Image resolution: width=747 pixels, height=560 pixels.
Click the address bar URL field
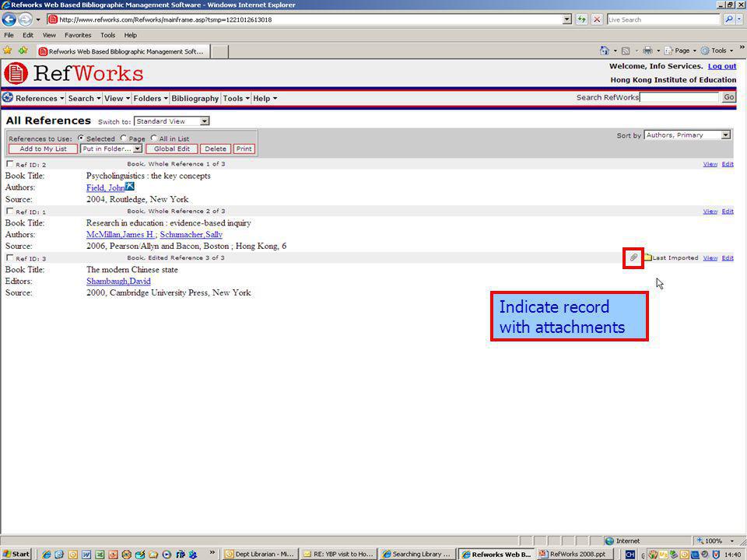pos(304,19)
